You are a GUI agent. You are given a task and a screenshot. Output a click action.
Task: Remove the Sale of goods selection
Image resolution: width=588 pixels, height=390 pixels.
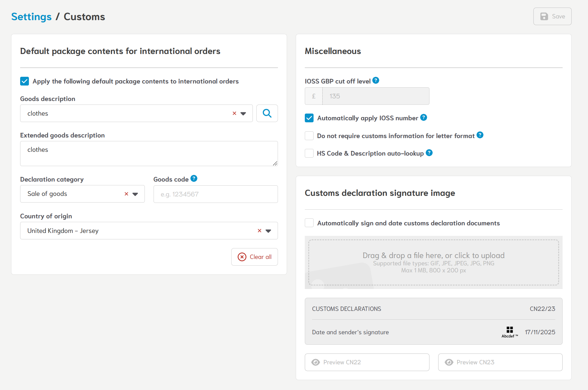click(x=126, y=194)
